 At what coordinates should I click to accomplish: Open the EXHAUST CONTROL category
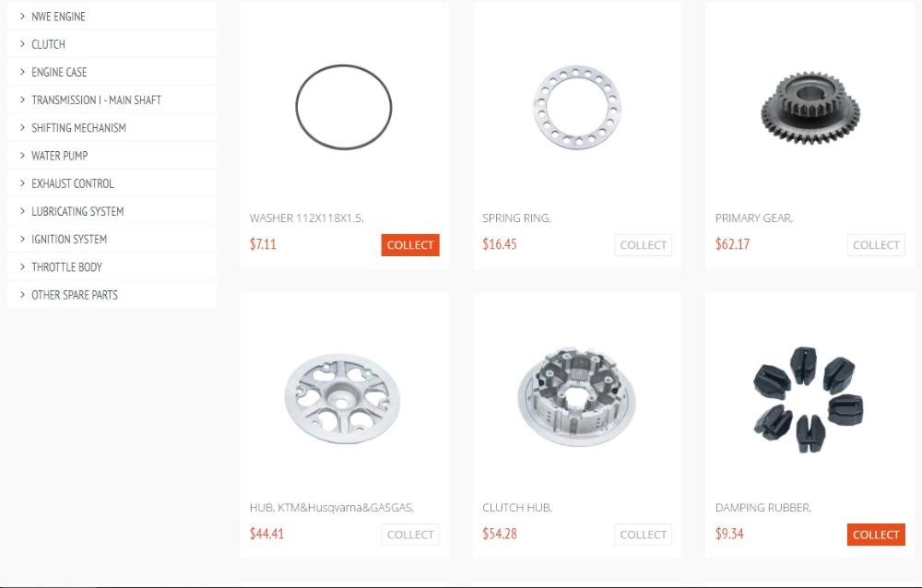pos(73,183)
